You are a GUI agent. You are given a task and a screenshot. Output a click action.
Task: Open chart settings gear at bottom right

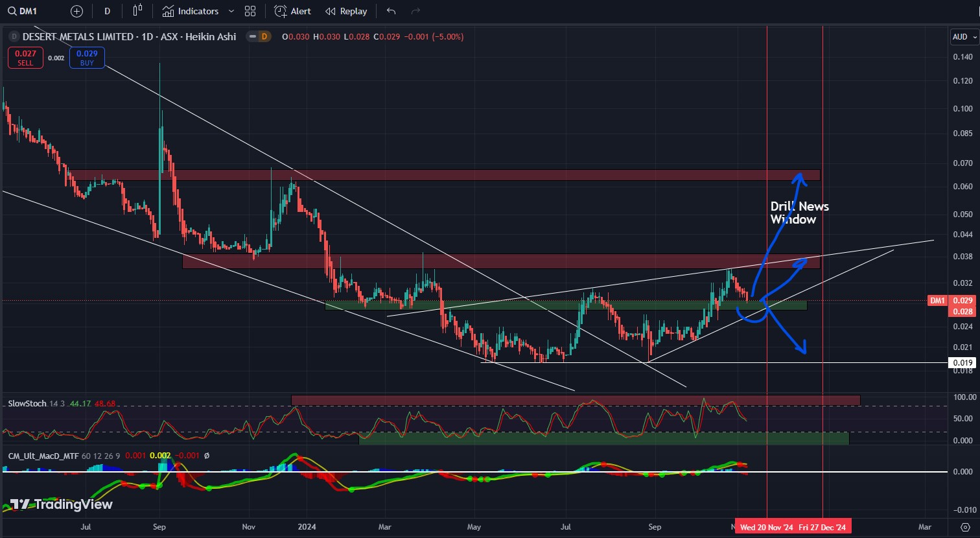tap(965, 527)
